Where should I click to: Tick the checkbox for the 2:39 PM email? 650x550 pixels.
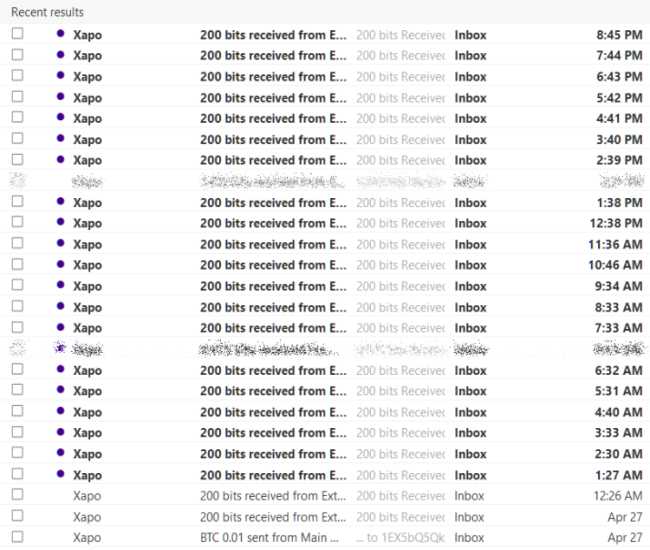point(17,160)
